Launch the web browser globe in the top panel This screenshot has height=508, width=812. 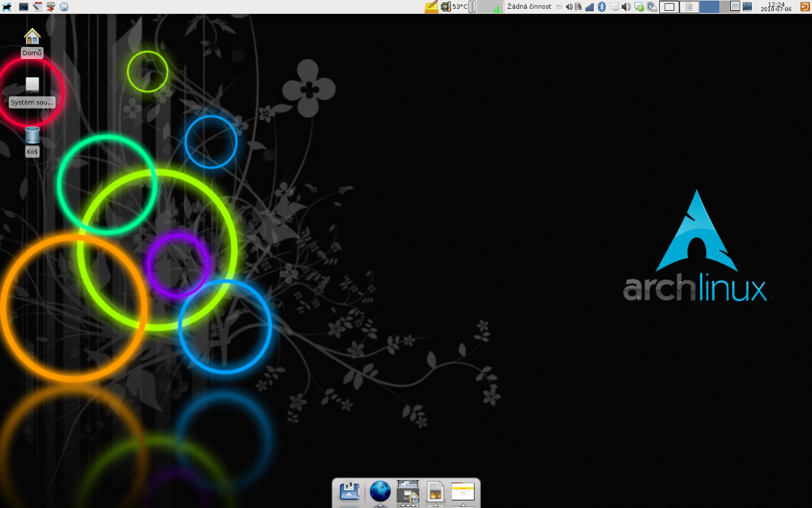coord(64,6)
